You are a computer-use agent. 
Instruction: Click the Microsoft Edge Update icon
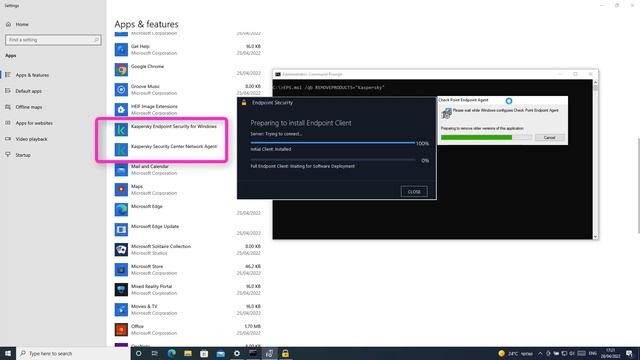[x=121, y=229]
